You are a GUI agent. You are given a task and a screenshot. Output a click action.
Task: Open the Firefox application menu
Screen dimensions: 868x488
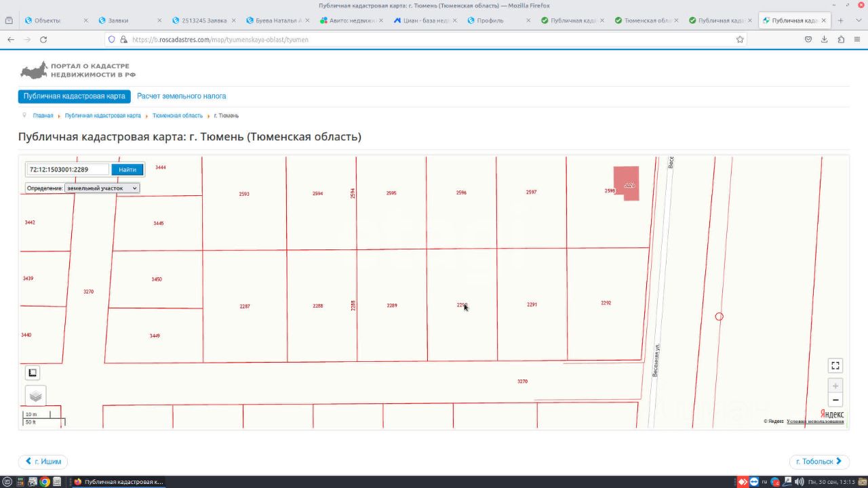857,39
